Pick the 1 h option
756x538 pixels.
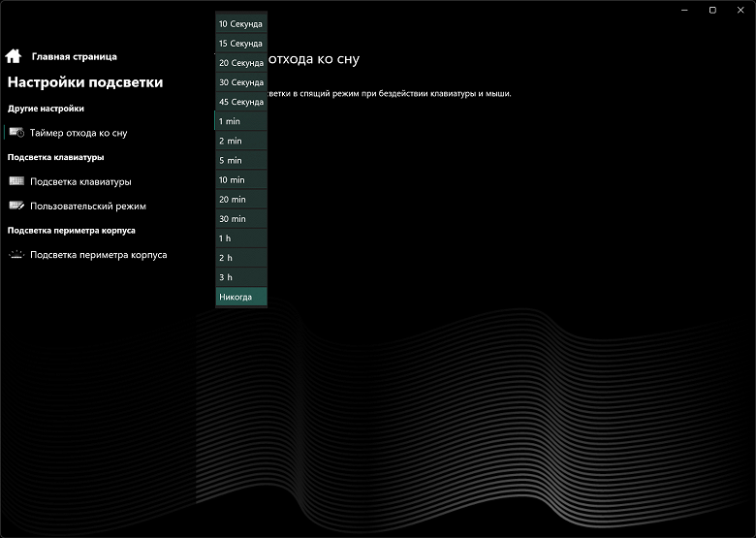tap(240, 238)
